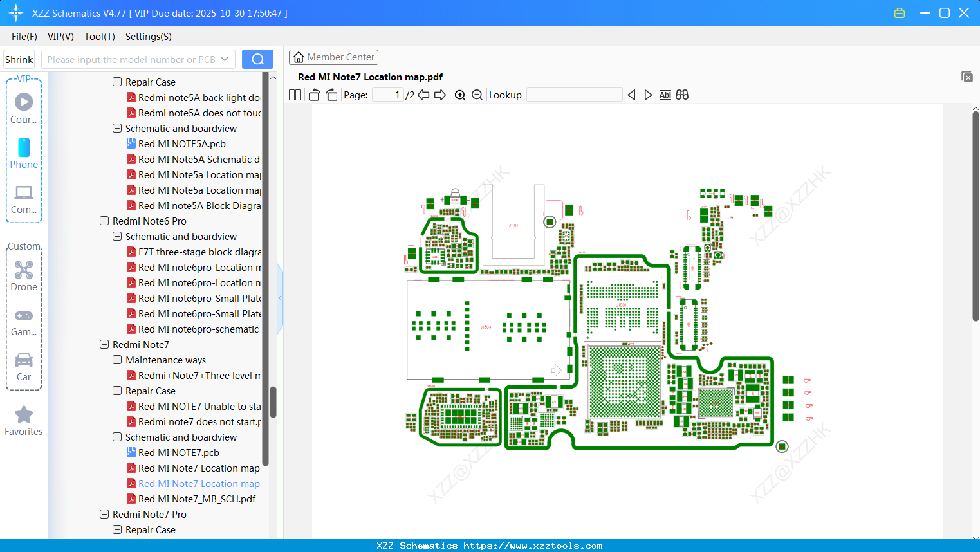
Task: Click the PDF viewer vertical scrollbar
Action: (975, 216)
